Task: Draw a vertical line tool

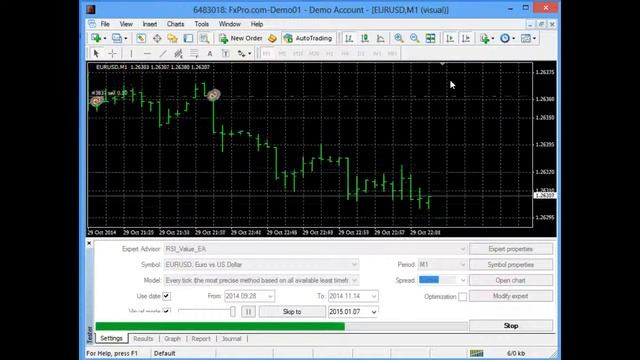Action: point(131,53)
